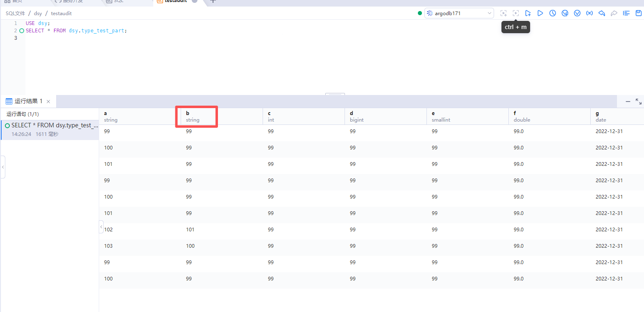This screenshot has height=312, width=644.
Task: Click the format SQL lines icon
Action: pos(626,13)
